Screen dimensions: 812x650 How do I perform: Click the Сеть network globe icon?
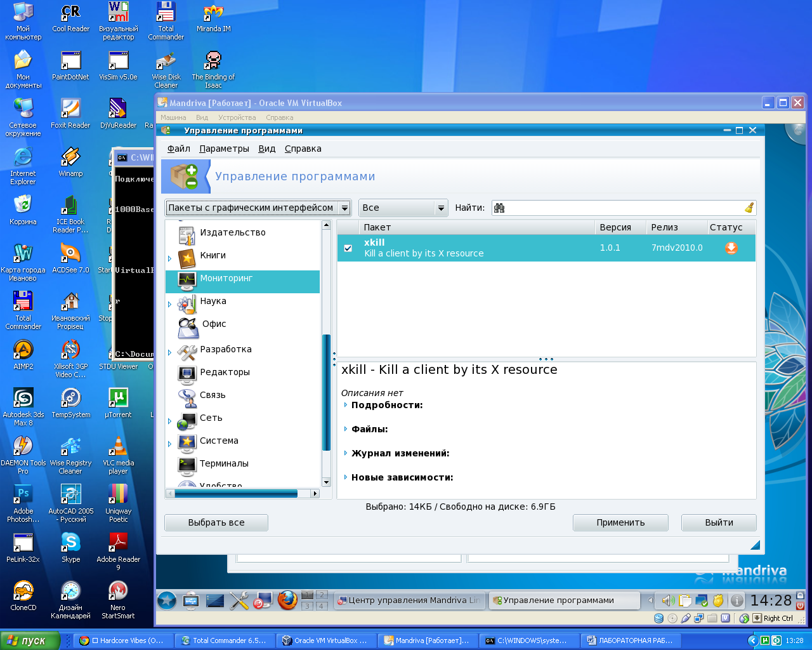coord(187,420)
